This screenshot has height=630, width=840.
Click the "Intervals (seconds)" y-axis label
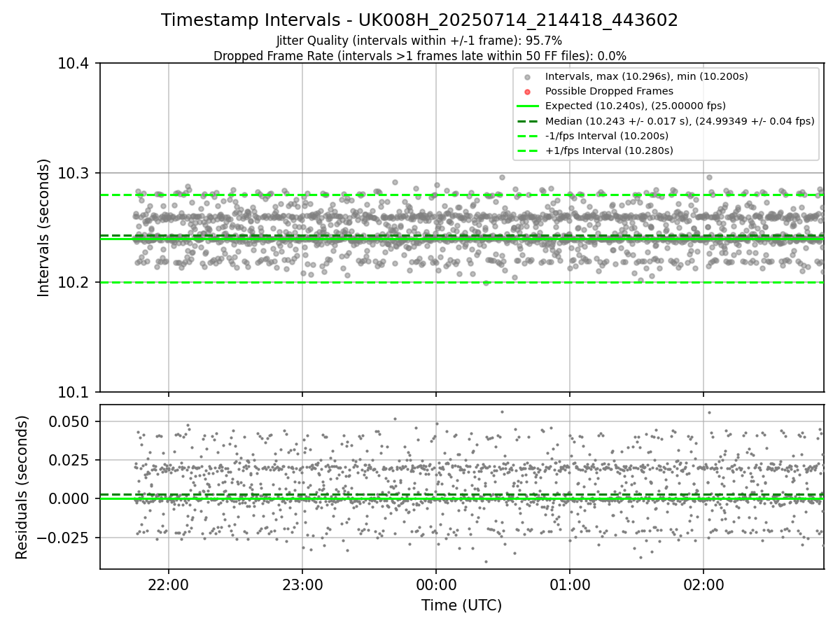[x=44, y=227]
